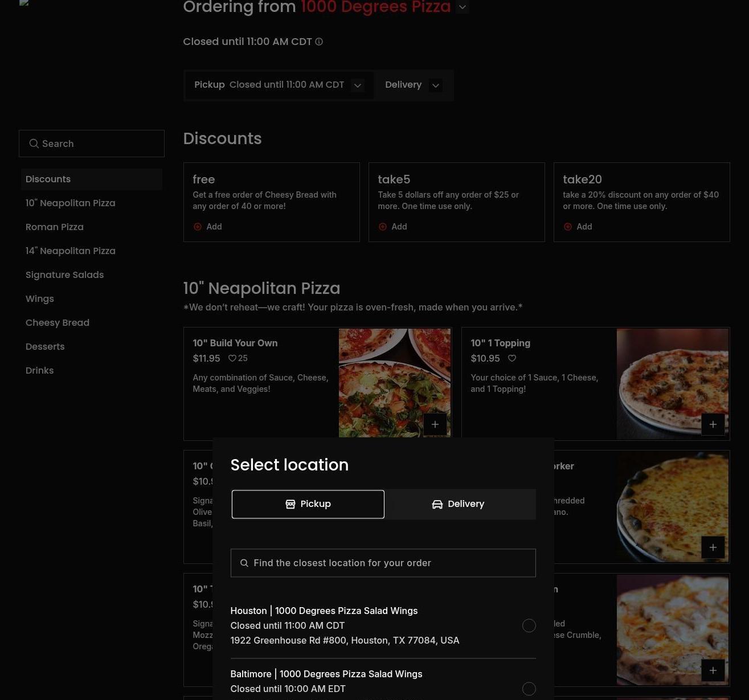
Task: Add the 10" 1 Topping pizza to cart
Action: pos(713,424)
